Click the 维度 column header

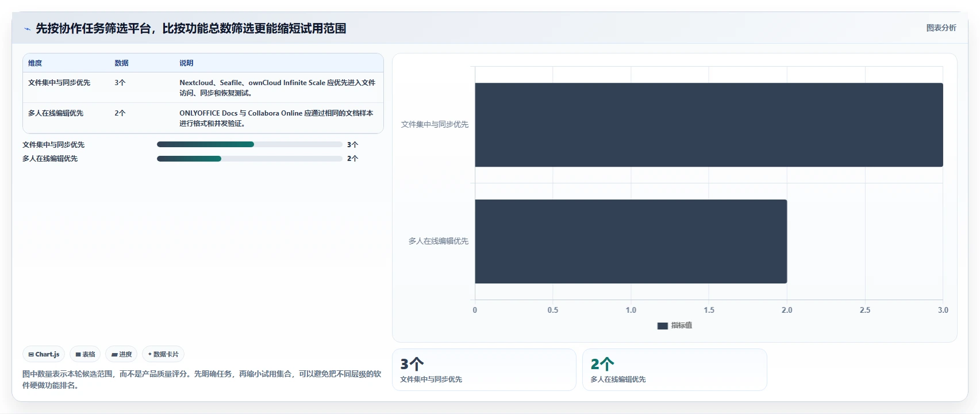click(x=35, y=63)
